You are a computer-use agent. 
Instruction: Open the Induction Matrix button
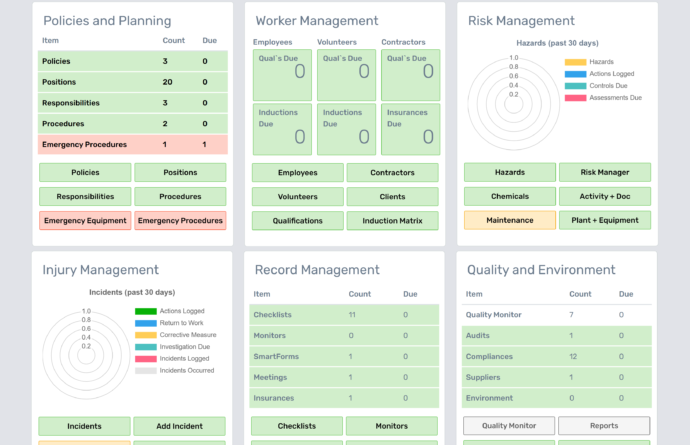pos(392,221)
